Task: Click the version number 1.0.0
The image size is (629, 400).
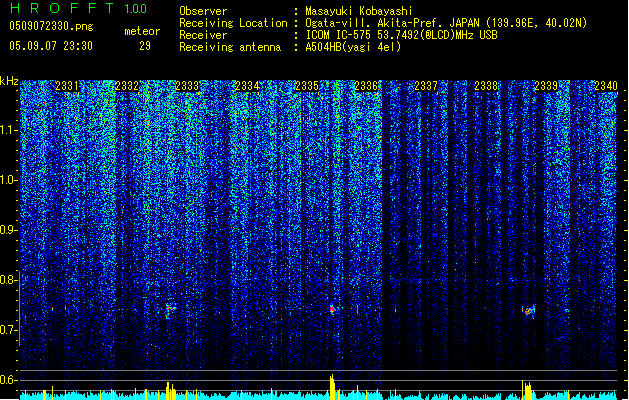Action: tap(135, 9)
